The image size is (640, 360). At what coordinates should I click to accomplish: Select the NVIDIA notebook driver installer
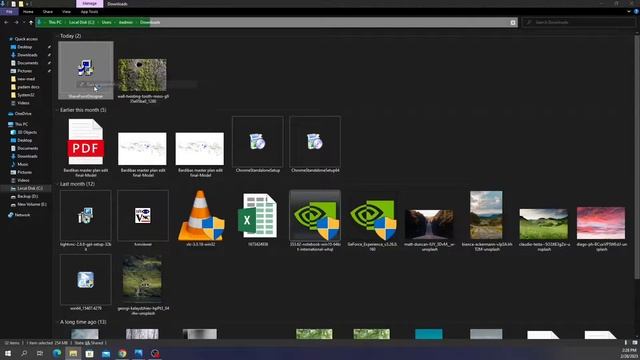315,216
